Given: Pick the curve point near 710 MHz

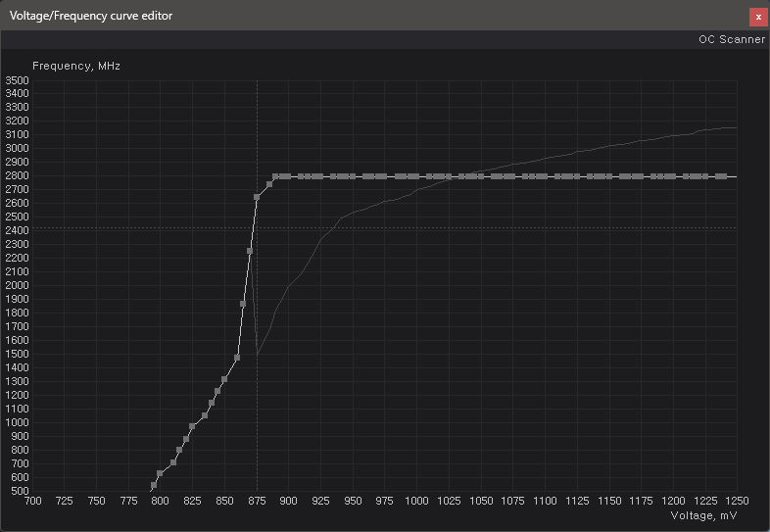Looking at the screenshot, I should pos(173,462).
